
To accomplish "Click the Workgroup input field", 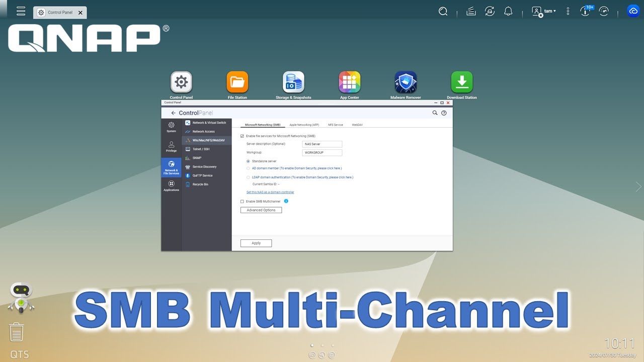I will (323, 152).
